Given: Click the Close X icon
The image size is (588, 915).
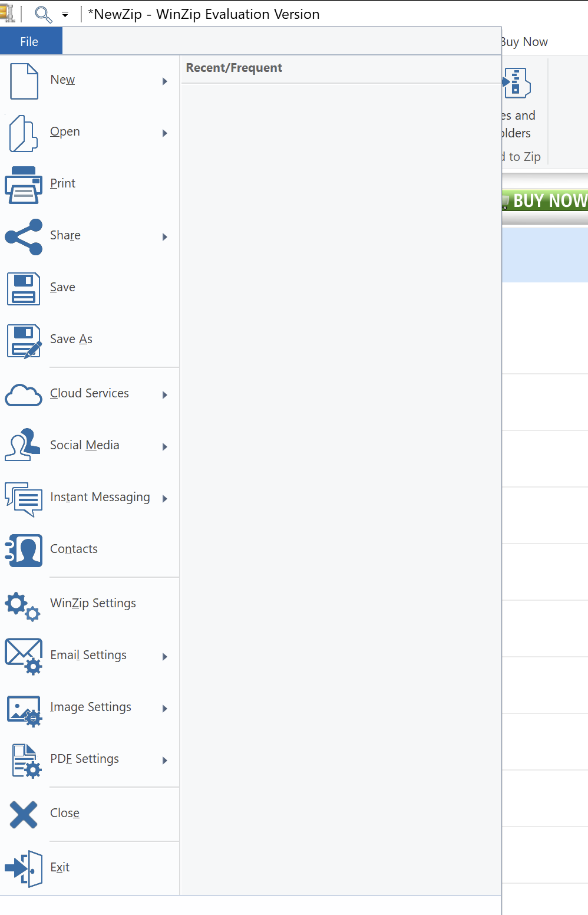Looking at the screenshot, I should 24,815.
